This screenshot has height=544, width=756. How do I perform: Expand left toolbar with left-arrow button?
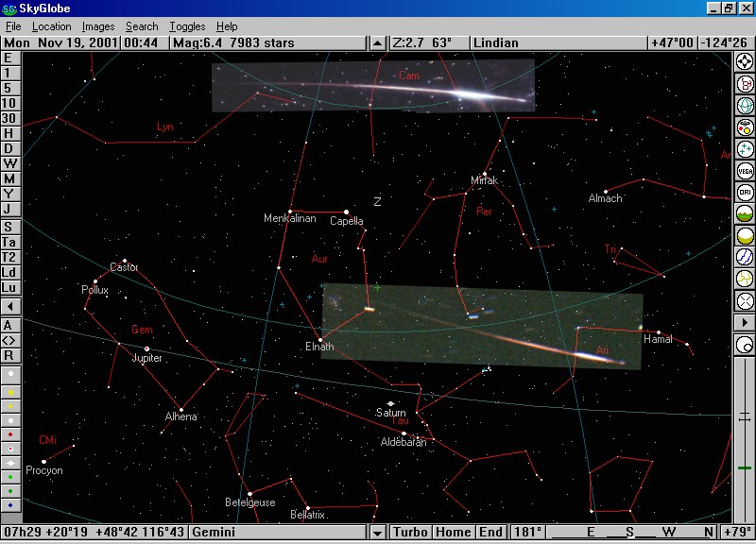click(x=9, y=307)
